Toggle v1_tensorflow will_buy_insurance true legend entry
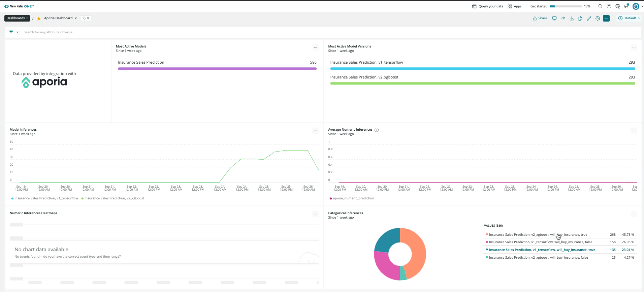This screenshot has height=292, width=644. click(560, 250)
